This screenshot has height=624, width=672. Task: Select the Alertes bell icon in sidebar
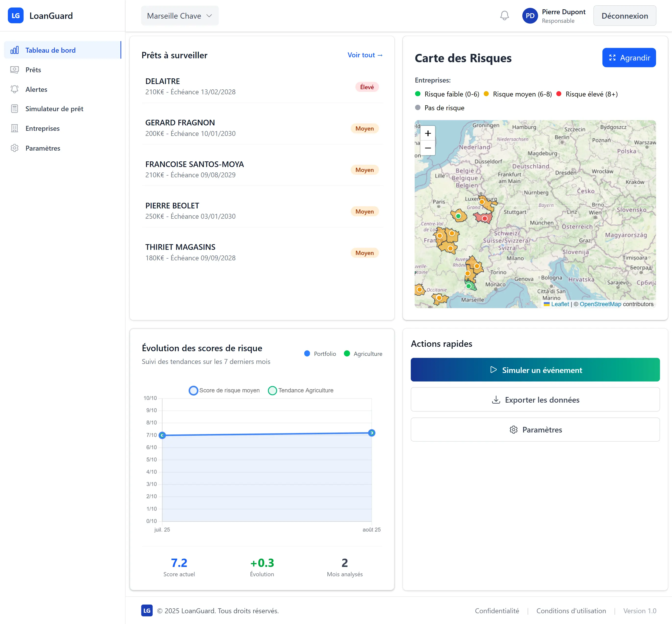click(15, 89)
